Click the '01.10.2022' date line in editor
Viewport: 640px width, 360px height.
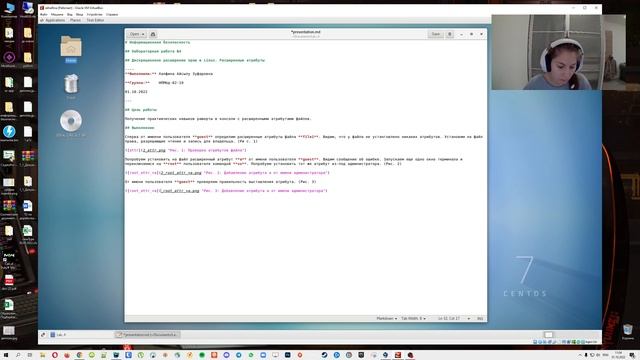pos(136,92)
